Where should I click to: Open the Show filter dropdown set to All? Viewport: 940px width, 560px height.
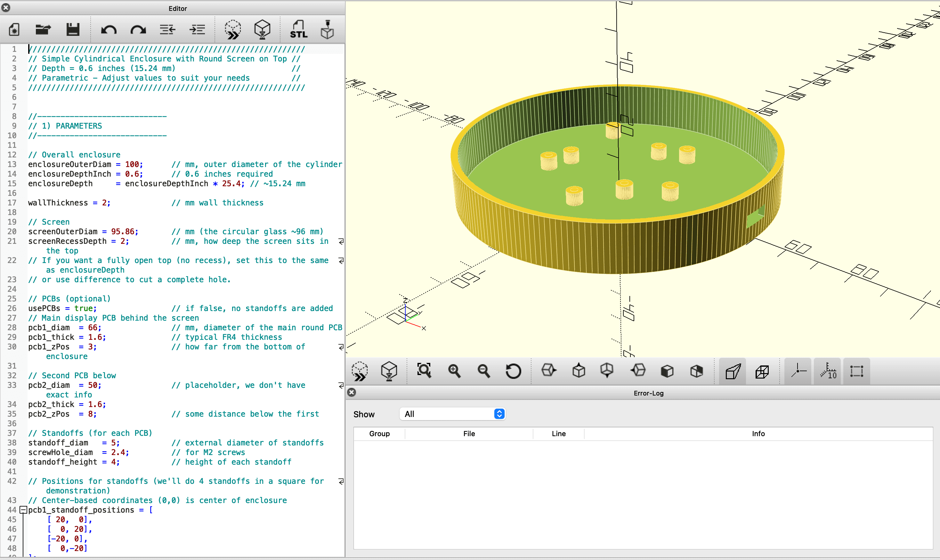click(452, 414)
